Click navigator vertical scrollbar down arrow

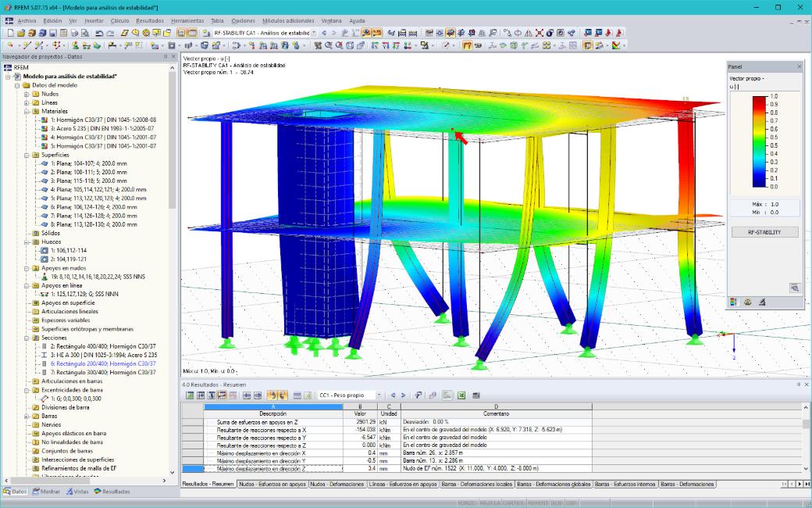pos(173,473)
